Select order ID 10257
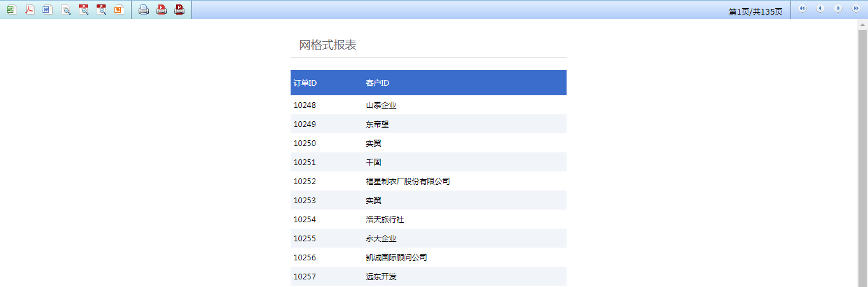 coord(305,276)
